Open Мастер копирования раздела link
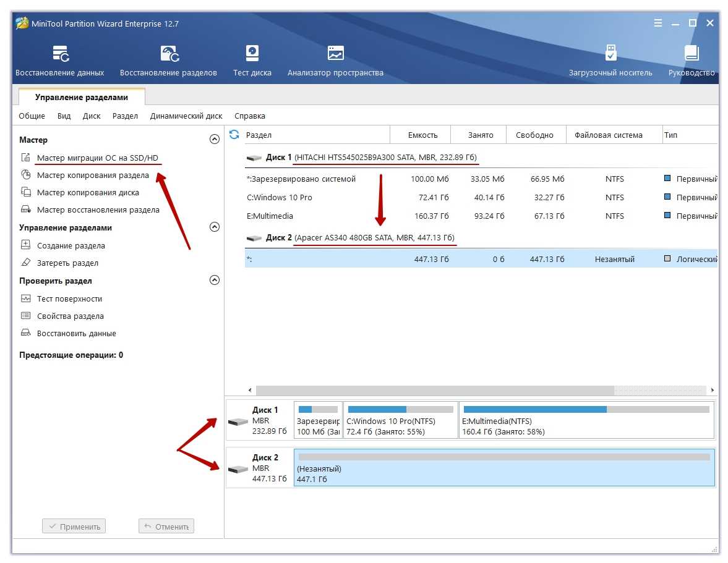The width and height of the screenshot is (728, 563). pos(93,175)
